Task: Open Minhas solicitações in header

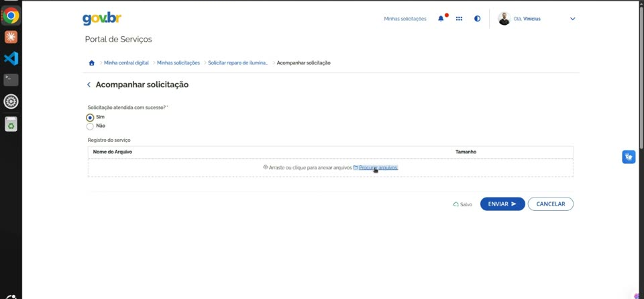Action: click(405, 19)
